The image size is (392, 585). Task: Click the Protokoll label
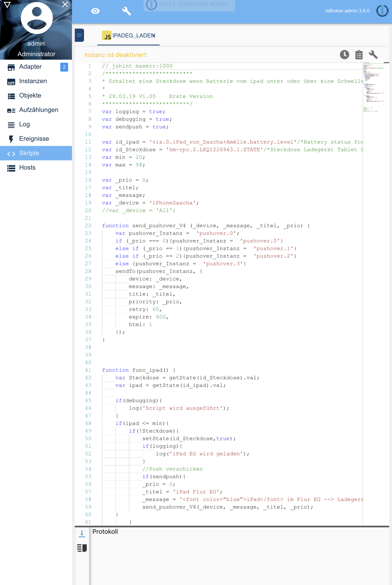(x=105, y=532)
